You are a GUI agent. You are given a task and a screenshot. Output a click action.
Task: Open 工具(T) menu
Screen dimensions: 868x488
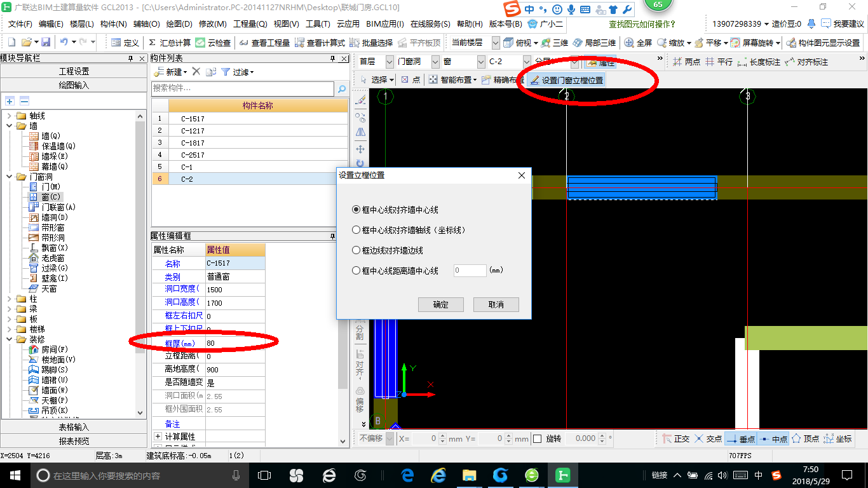point(318,24)
